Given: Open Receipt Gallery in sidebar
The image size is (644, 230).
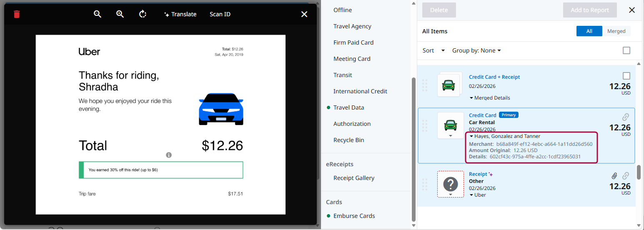Looking at the screenshot, I should point(353,178).
